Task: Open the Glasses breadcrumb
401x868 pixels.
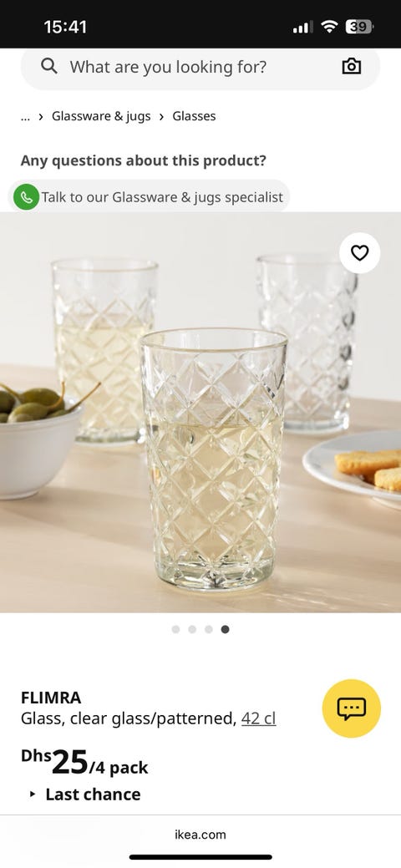Action: 194,116
